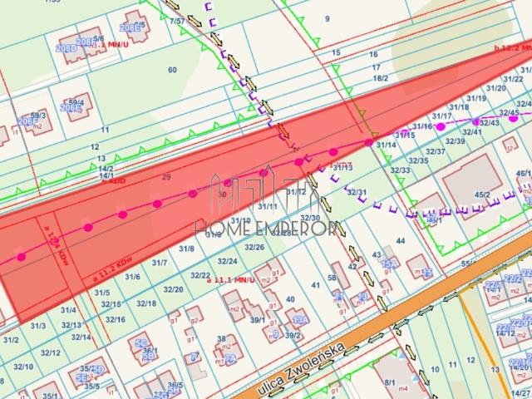The image size is (532, 399).
Task: Select the parcel label "31/2"
Action: click(11, 340)
